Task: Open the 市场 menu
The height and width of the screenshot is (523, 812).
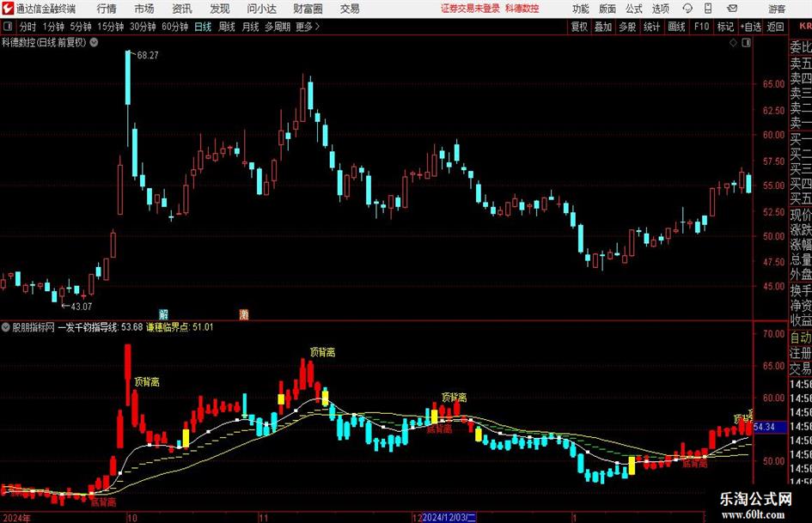Action: click(144, 9)
